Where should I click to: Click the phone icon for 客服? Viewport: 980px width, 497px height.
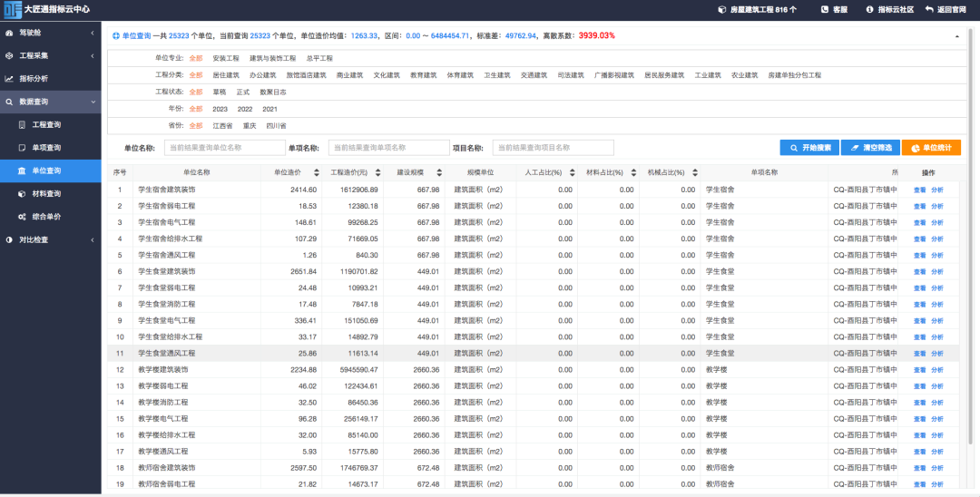click(x=824, y=9)
